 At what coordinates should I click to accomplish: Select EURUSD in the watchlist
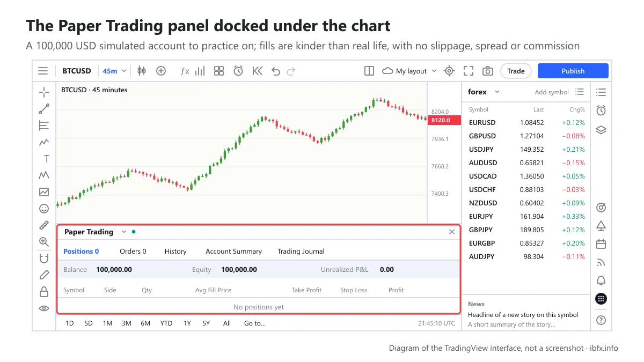pyautogui.click(x=526, y=122)
